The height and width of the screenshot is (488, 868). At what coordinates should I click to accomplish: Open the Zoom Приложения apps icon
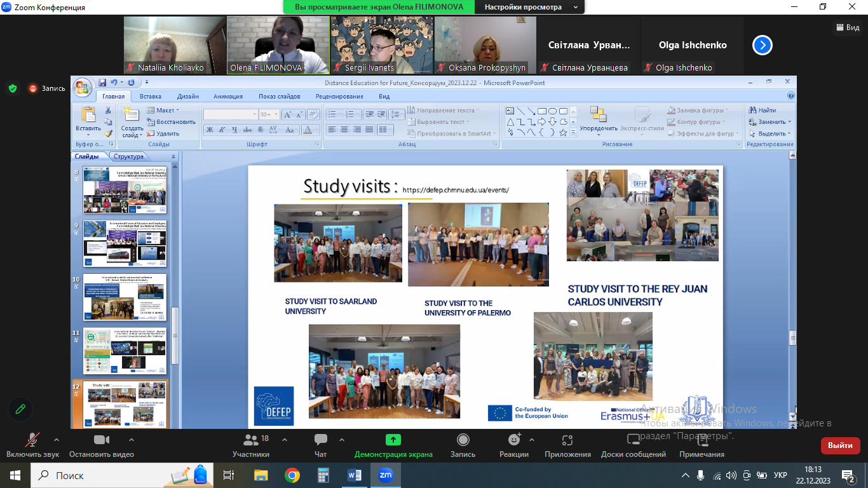click(x=567, y=440)
